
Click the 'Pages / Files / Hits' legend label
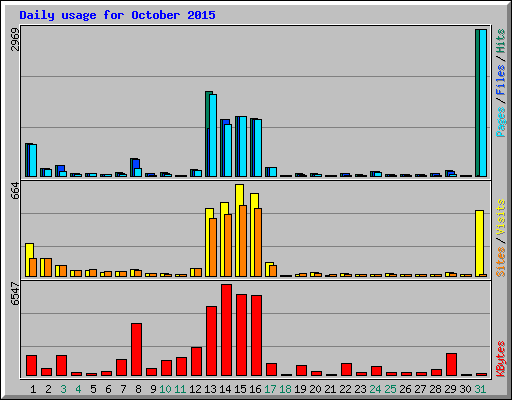tap(500, 83)
